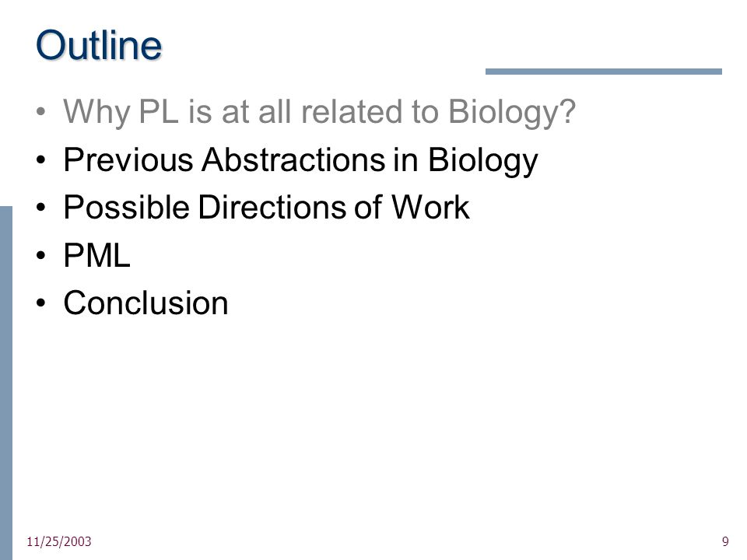Click the Outline slide title
Screen dimensions: 747x560
click(99, 45)
